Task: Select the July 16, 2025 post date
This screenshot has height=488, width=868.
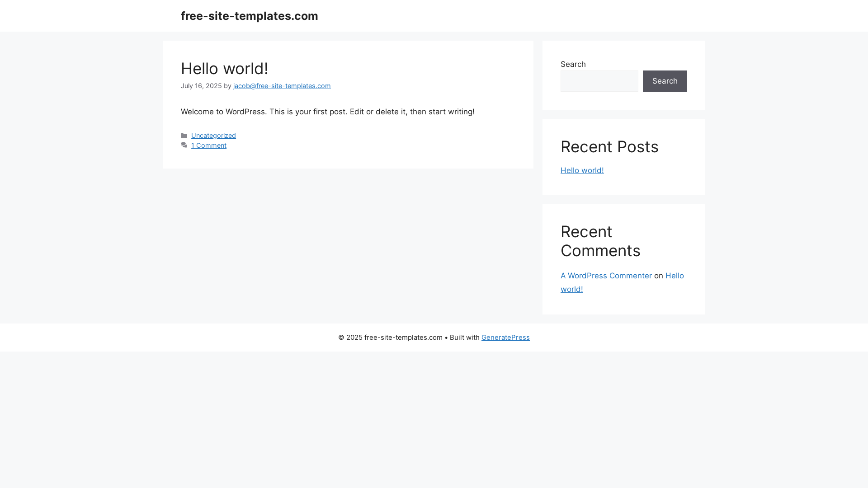Action: coord(201,86)
